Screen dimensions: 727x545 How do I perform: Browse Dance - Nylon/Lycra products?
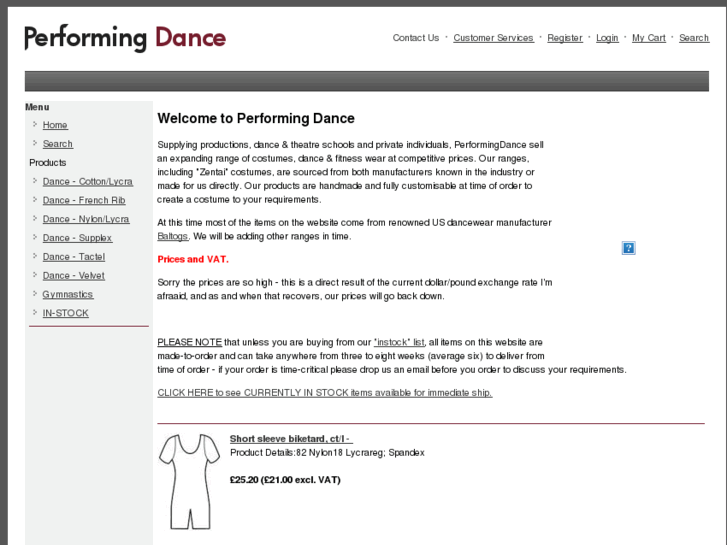[x=86, y=219]
